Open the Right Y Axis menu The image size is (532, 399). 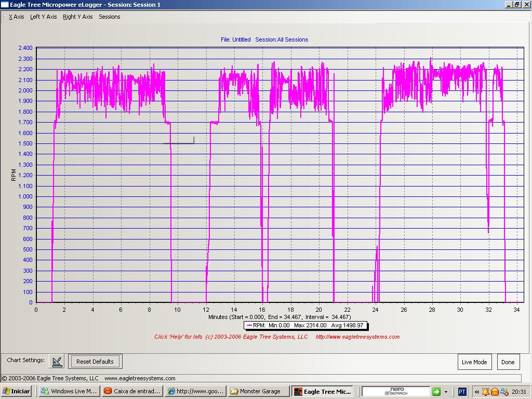tap(77, 17)
